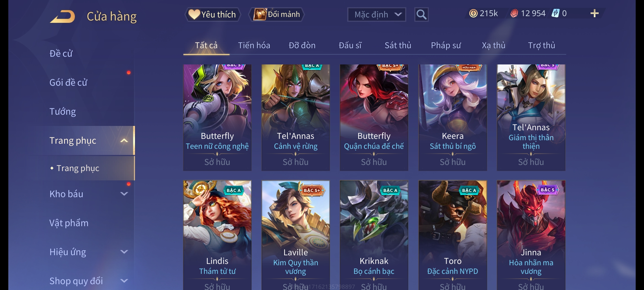Tap the red gem 12 954 icon
The height and width of the screenshot is (290, 644).
tap(514, 13)
